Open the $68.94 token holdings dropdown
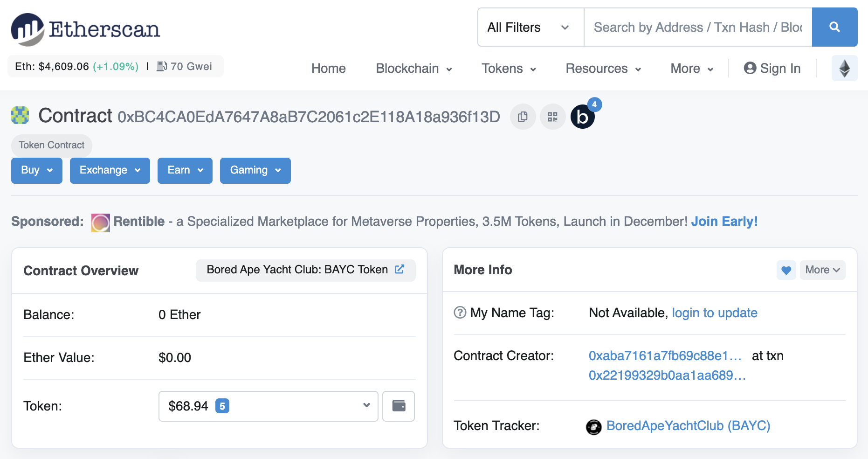868x459 pixels. (269, 406)
